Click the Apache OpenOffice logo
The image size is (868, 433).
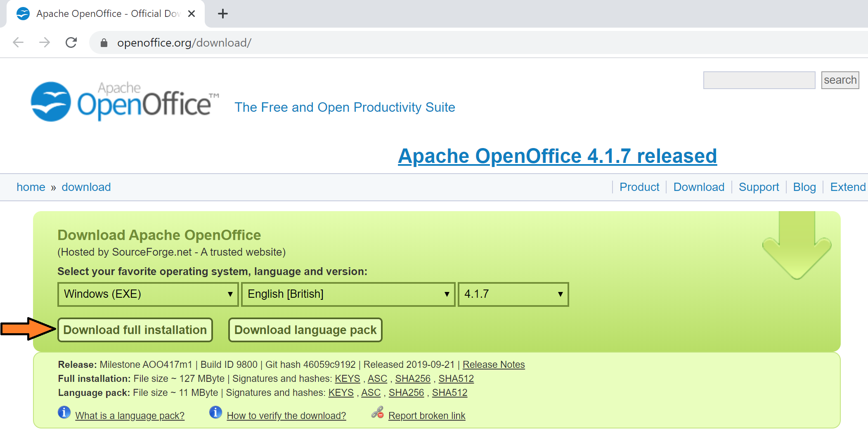(x=124, y=102)
